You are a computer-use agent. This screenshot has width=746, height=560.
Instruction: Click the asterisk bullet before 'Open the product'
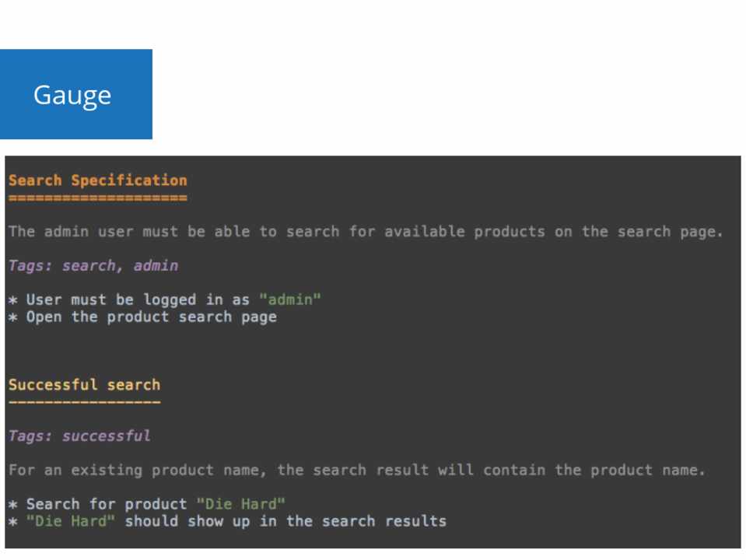pyautogui.click(x=12, y=318)
